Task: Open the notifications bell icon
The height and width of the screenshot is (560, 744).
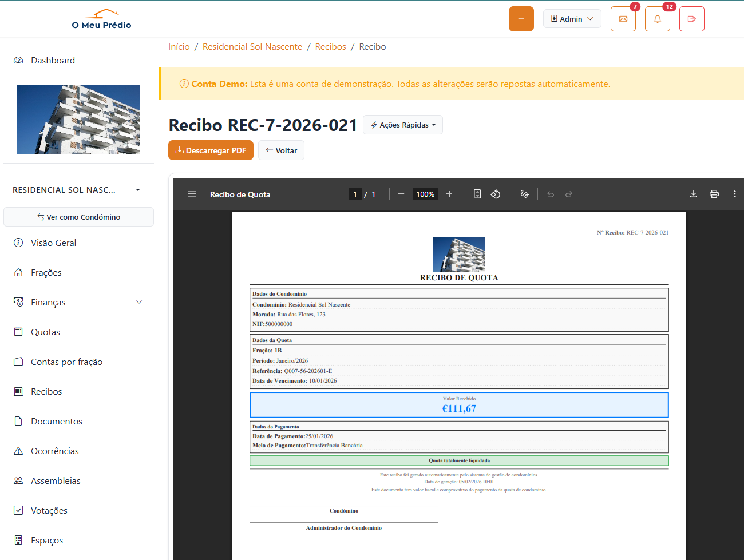Action: (657, 19)
